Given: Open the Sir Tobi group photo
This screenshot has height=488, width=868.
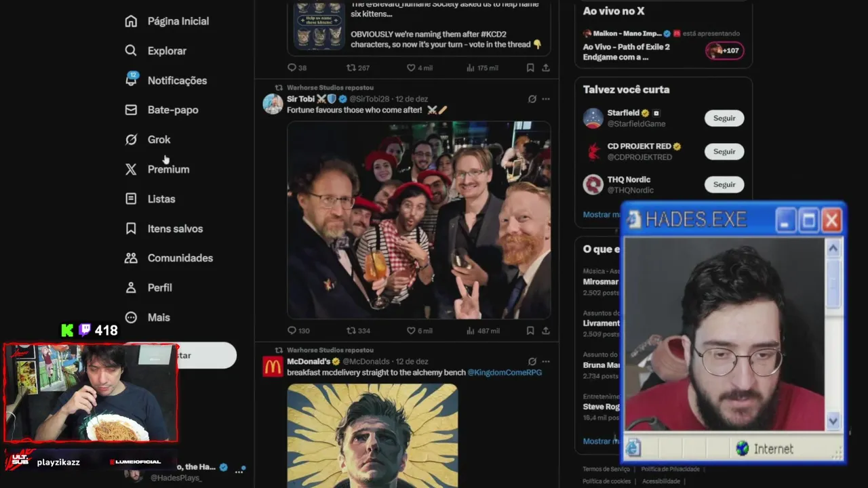Looking at the screenshot, I should pos(419,220).
